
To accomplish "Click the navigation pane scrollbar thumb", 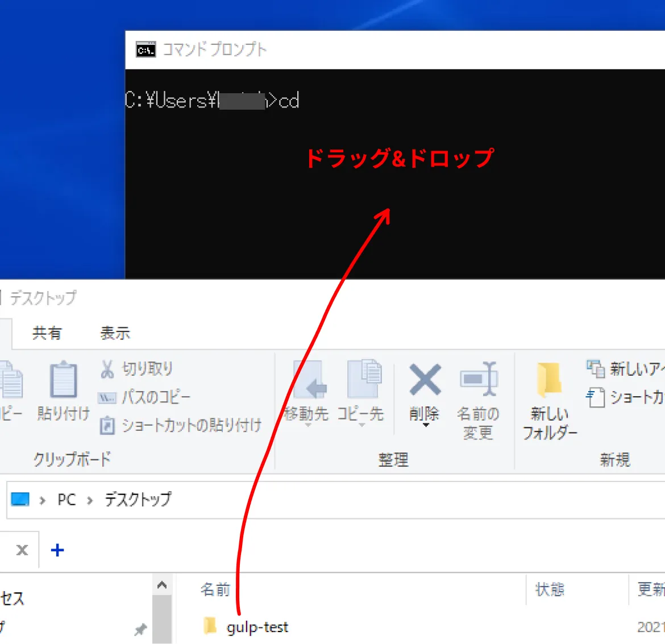I will (x=161, y=620).
